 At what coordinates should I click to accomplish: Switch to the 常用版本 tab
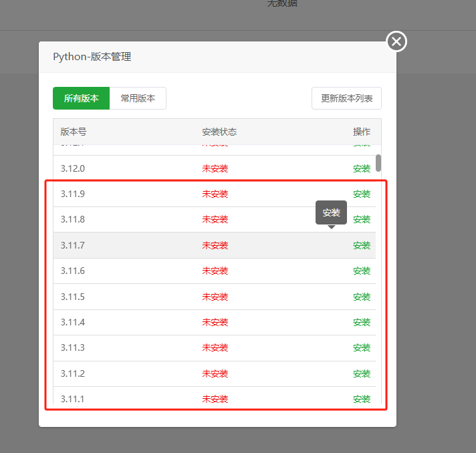pyautogui.click(x=138, y=98)
